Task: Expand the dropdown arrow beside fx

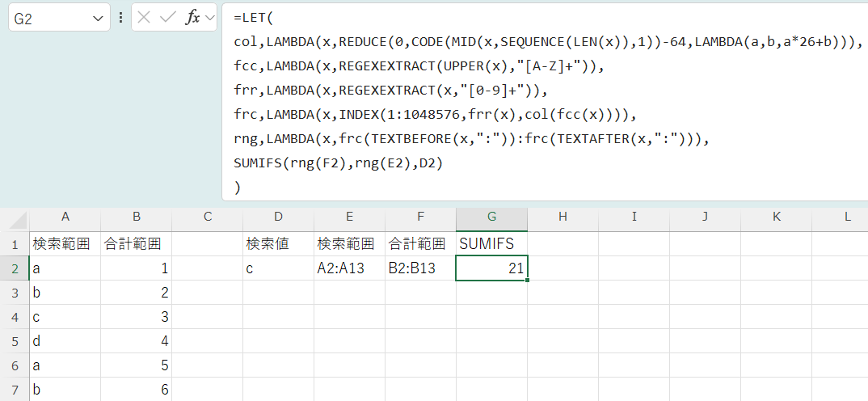Action: (209, 18)
